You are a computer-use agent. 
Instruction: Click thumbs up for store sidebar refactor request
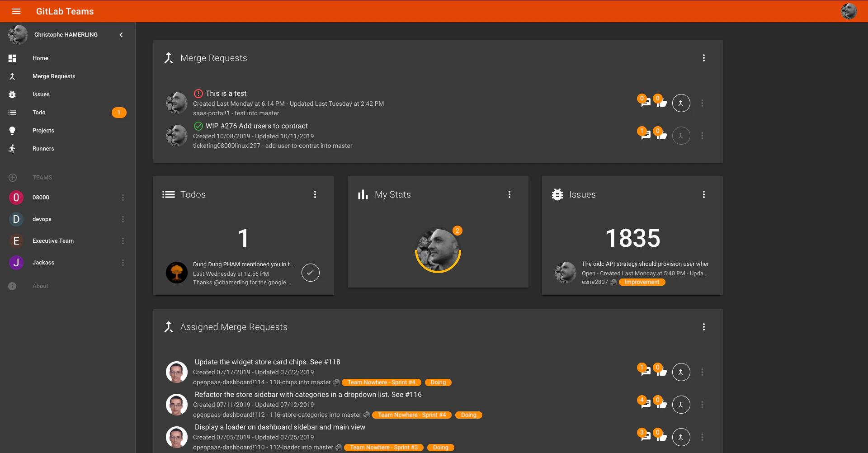click(661, 404)
